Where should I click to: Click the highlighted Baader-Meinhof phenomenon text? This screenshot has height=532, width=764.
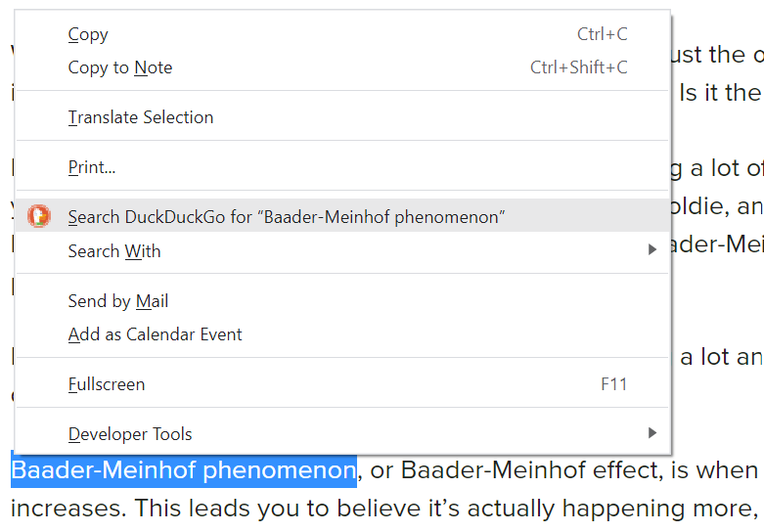click(184, 470)
